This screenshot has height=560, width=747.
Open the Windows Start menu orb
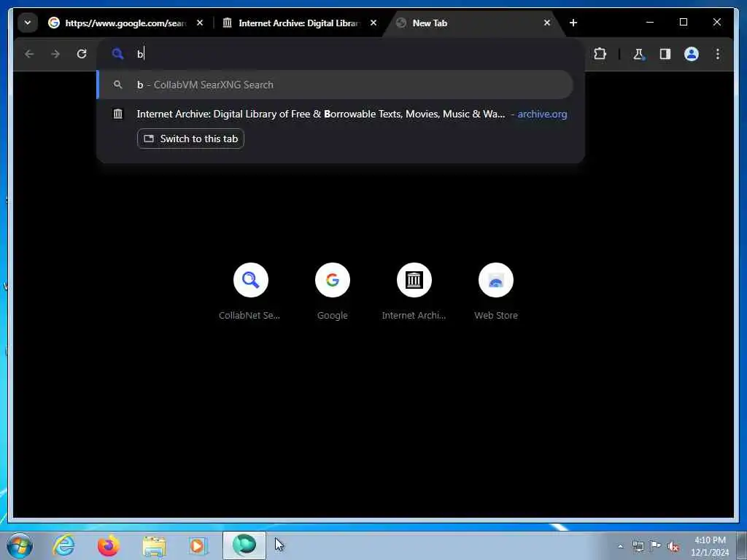(20, 545)
